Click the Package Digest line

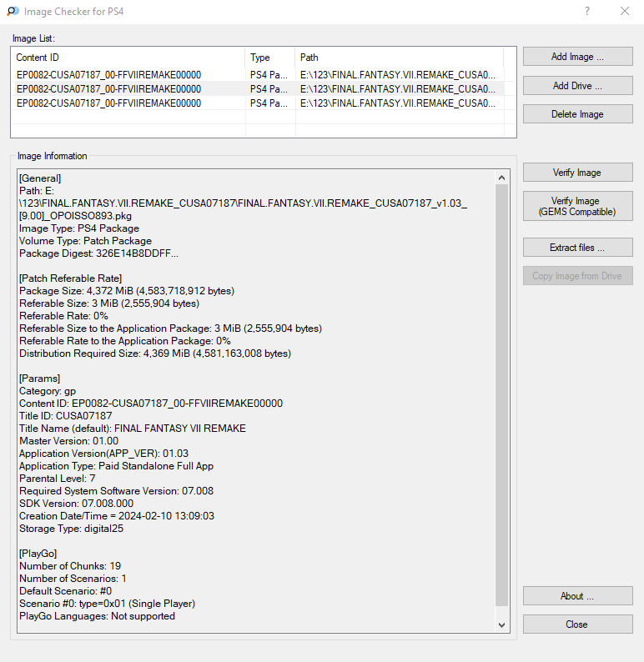[x=98, y=253]
